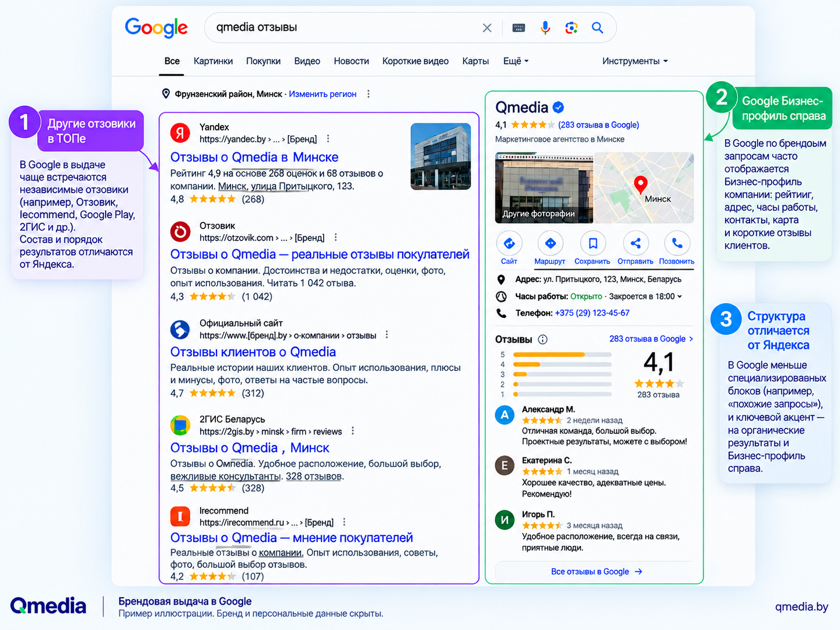This screenshot has height=630, width=840.
Task: Open three-dot menu for Отзовик result
Action: click(x=336, y=237)
